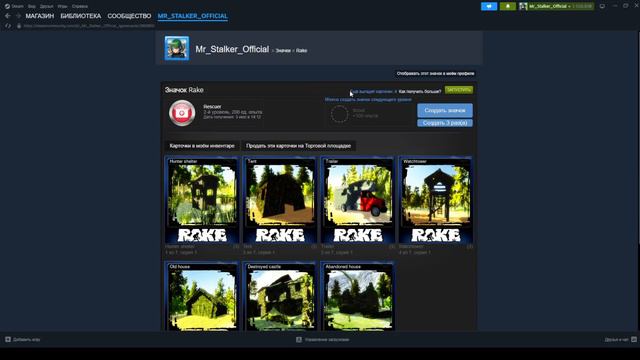
Task: Launch the game with the green ЗАПУСТИТЬ button
Action: 459,90
